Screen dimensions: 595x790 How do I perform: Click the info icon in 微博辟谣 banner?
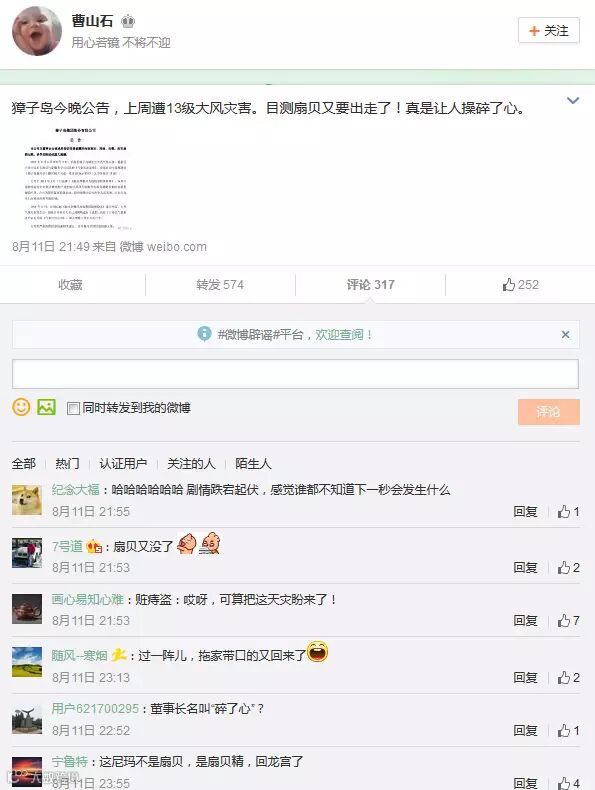pyautogui.click(x=204, y=334)
